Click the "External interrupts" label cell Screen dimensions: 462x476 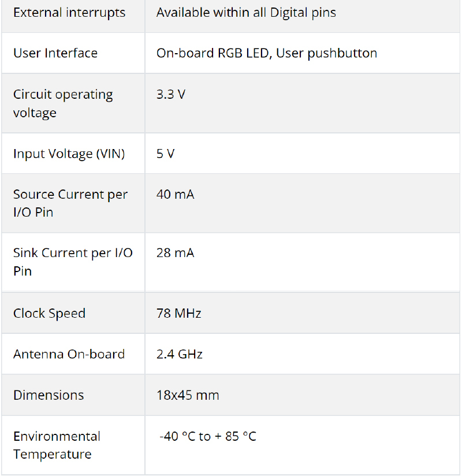point(69,13)
